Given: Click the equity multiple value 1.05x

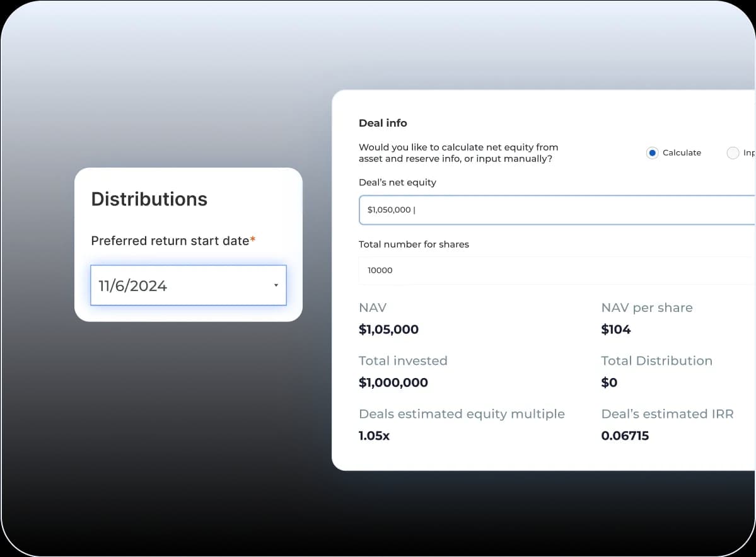Looking at the screenshot, I should click(x=374, y=435).
